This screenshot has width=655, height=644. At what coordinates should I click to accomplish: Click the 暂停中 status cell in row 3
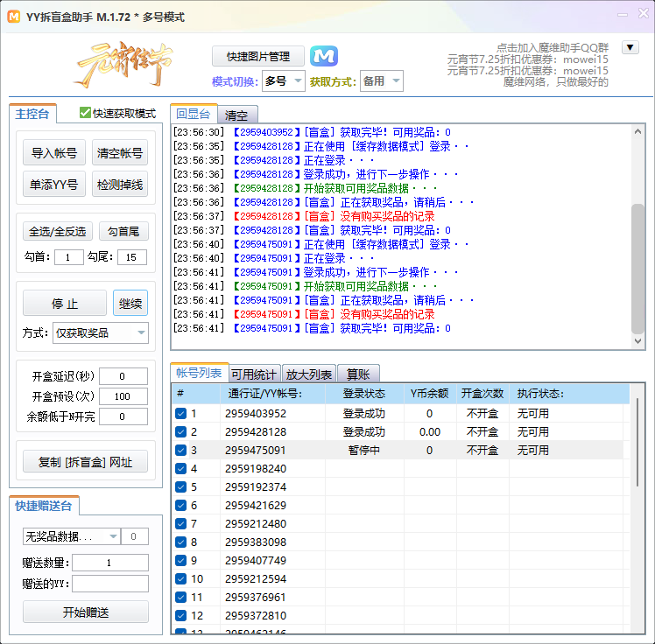[x=364, y=450]
